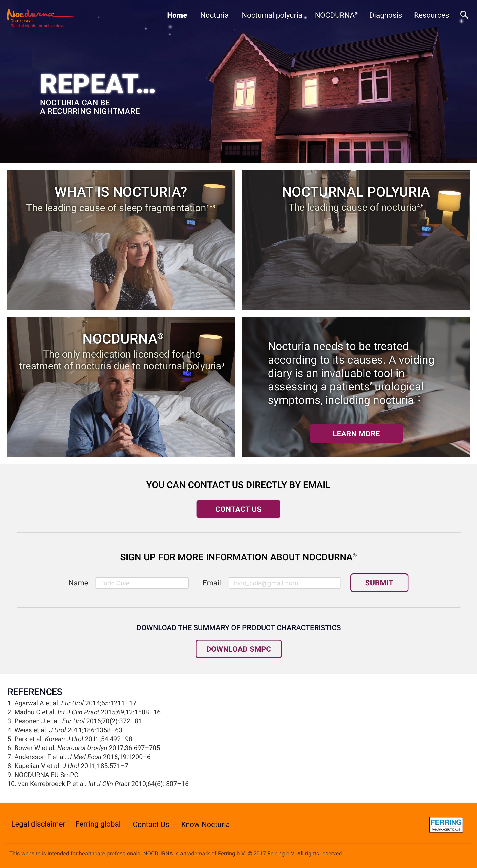This screenshot has height=868, width=477.
Task: Open the Nocturia menu item
Action: 214,15
